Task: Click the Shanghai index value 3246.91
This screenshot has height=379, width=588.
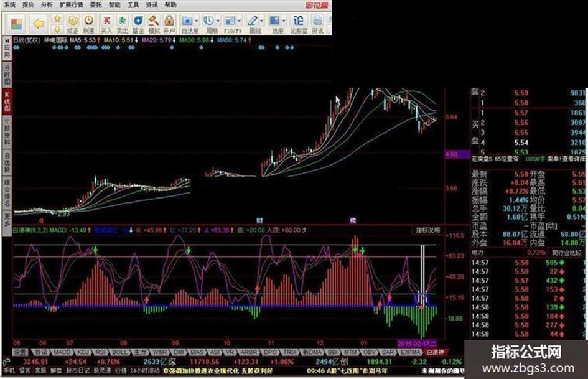Action: tap(35, 362)
